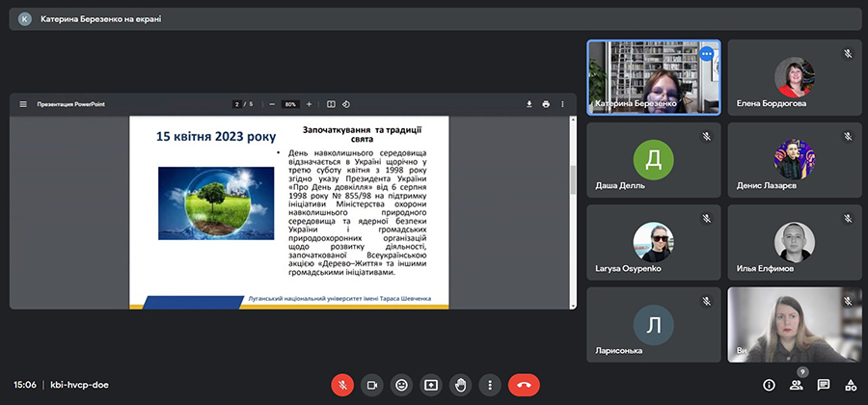Zoom out the presentation document

(x=273, y=104)
